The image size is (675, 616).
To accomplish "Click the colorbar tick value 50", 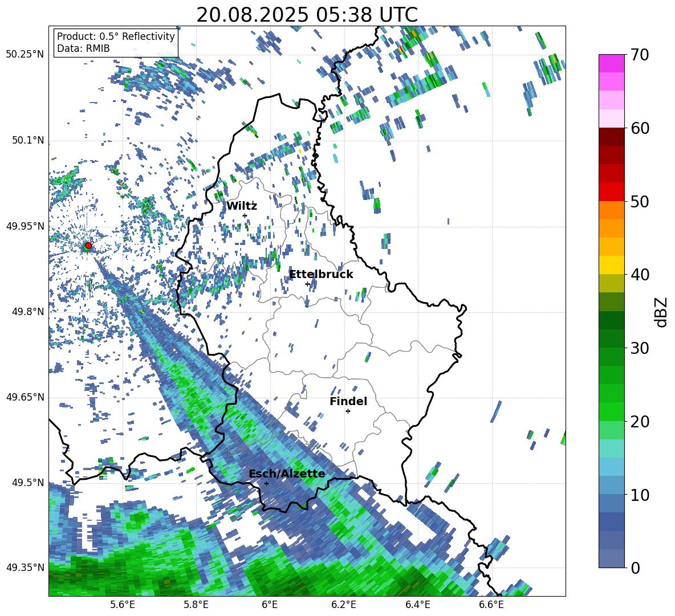I will [x=640, y=202].
